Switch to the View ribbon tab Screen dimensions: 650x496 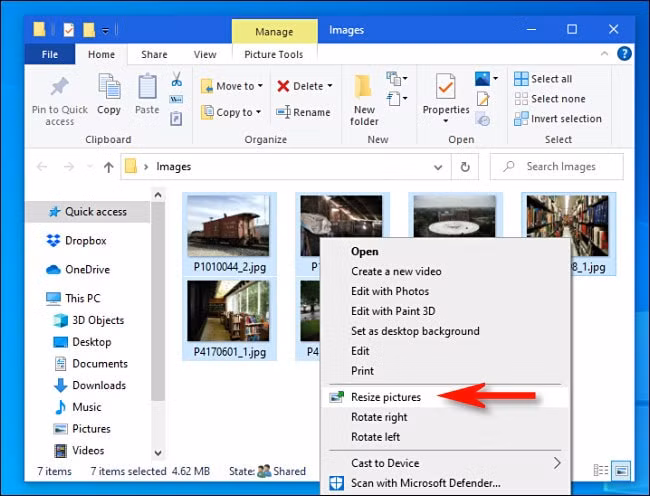pos(205,54)
